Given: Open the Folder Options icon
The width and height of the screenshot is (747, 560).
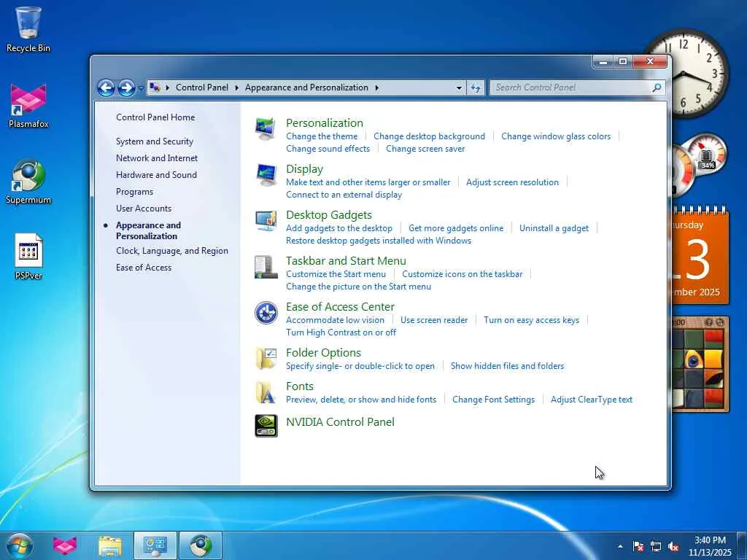Looking at the screenshot, I should (266, 359).
